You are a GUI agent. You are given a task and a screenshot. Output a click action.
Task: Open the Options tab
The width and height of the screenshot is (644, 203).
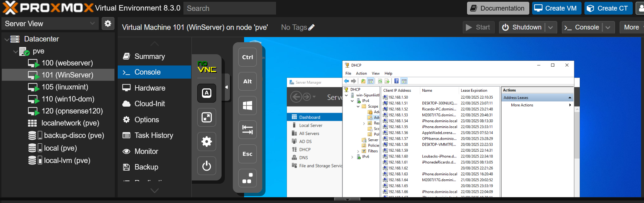tap(154, 120)
